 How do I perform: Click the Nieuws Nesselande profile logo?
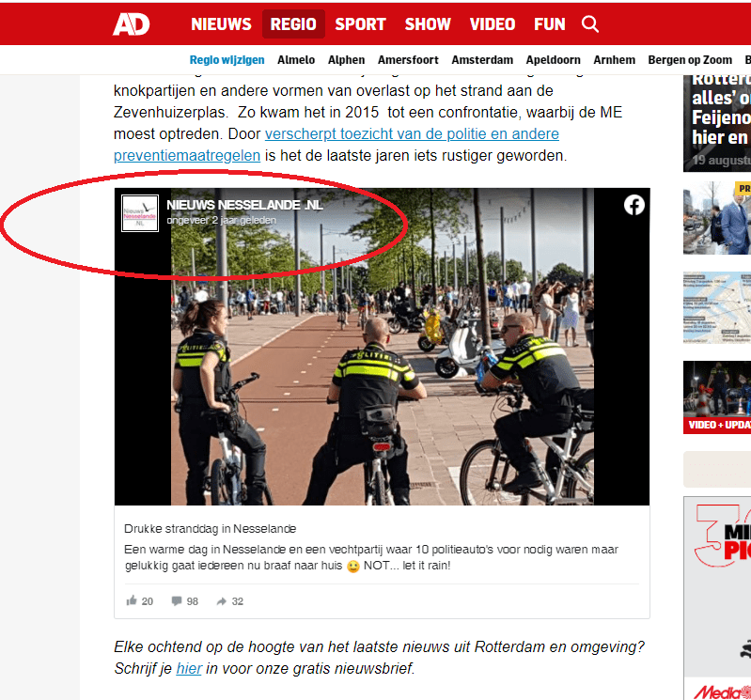pos(140,213)
